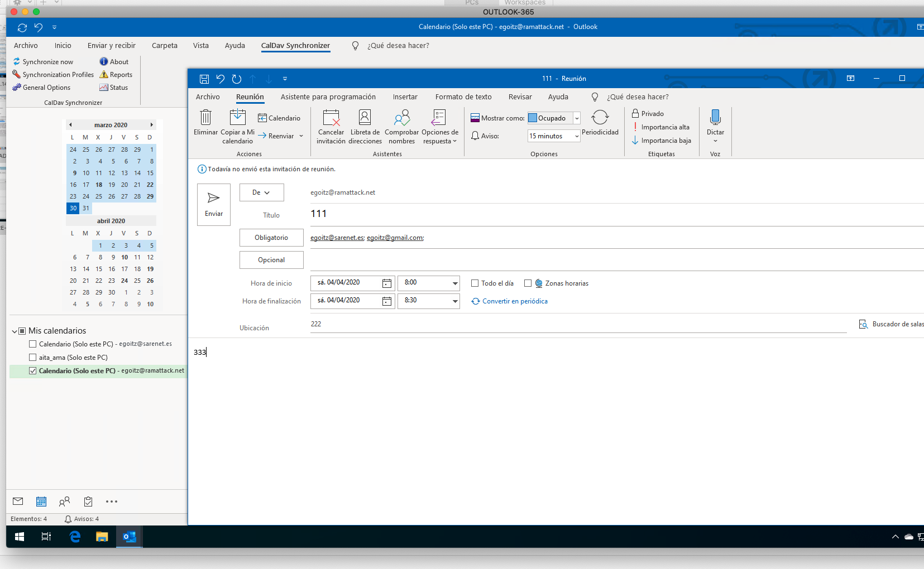Click the Calendario ribbon button
The image size is (924, 569).
click(x=279, y=118)
